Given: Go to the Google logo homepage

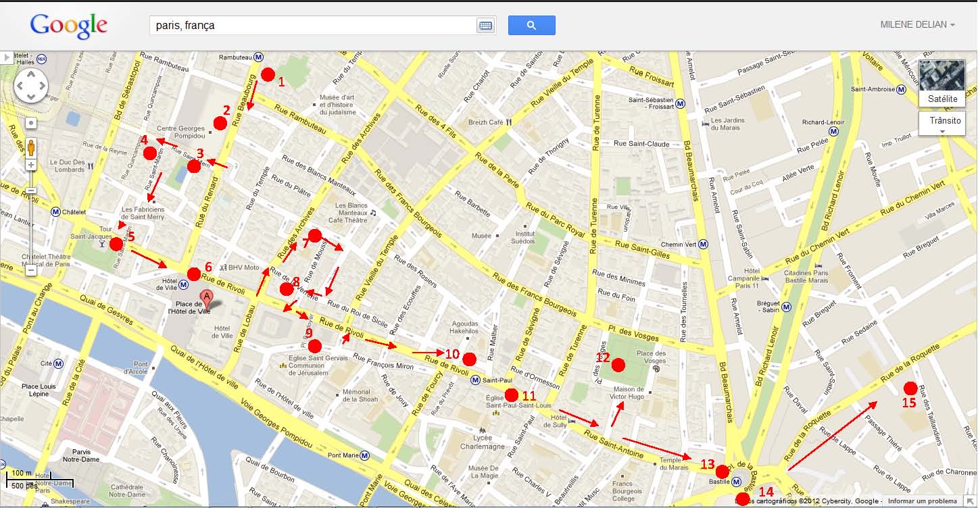Looking at the screenshot, I should (68, 26).
